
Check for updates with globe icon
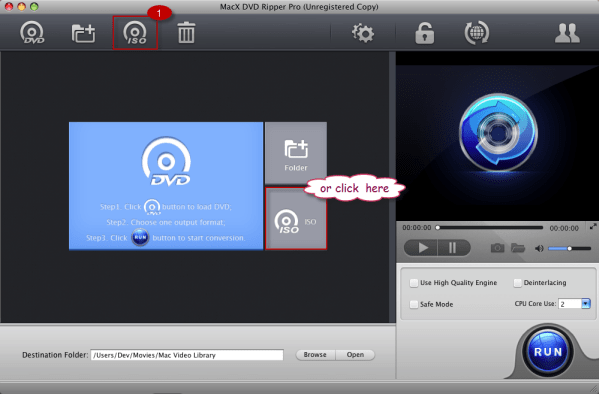point(476,33)
